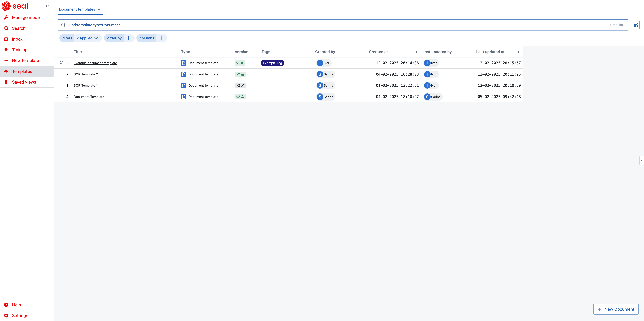
Task: Click the New Document button
Action: 616,309
